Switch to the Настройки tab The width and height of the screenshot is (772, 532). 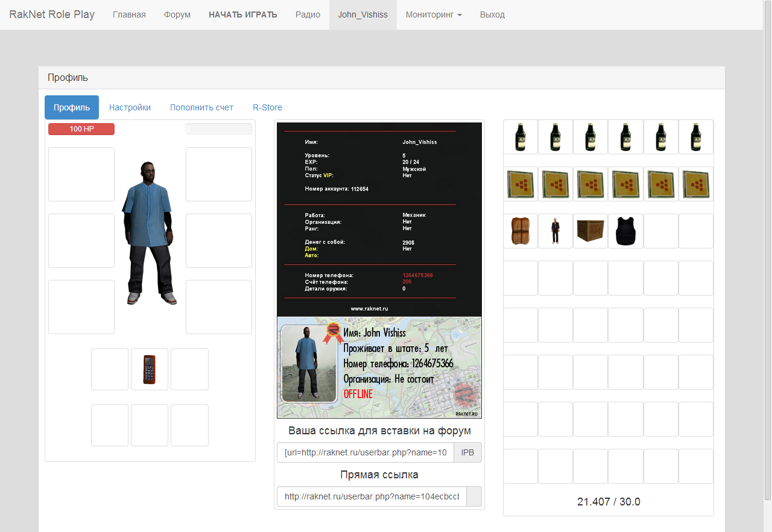pyautogui.click(x=130, y=107)
